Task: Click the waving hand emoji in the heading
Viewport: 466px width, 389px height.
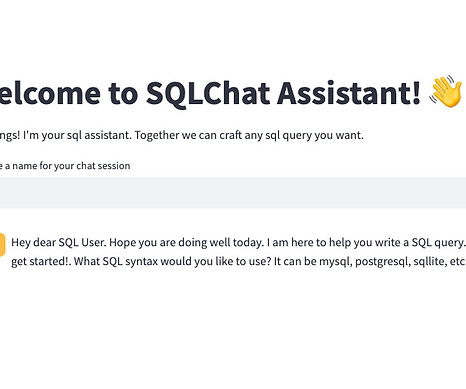Action: 446,91
